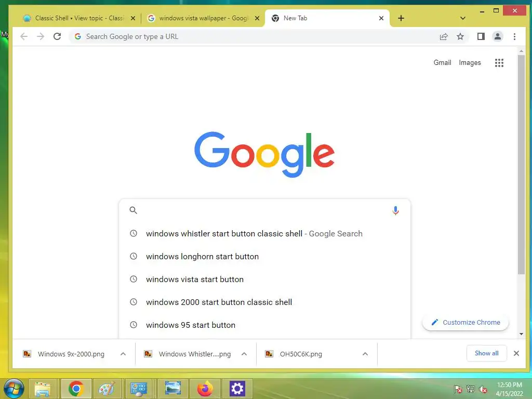
Task: Click scrollbar up arrow
Action: (x=521, y=51)
